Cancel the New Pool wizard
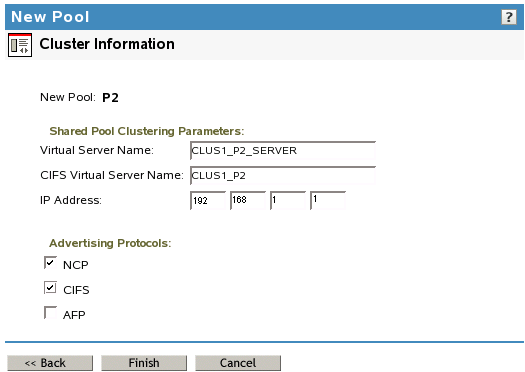 tap(238, 363)
